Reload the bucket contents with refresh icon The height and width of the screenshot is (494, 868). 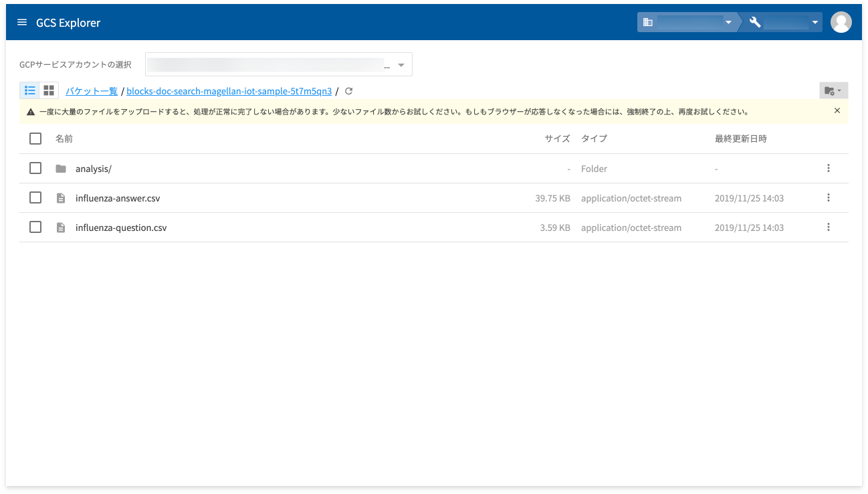pyautogui.click(x=348, y=91)
